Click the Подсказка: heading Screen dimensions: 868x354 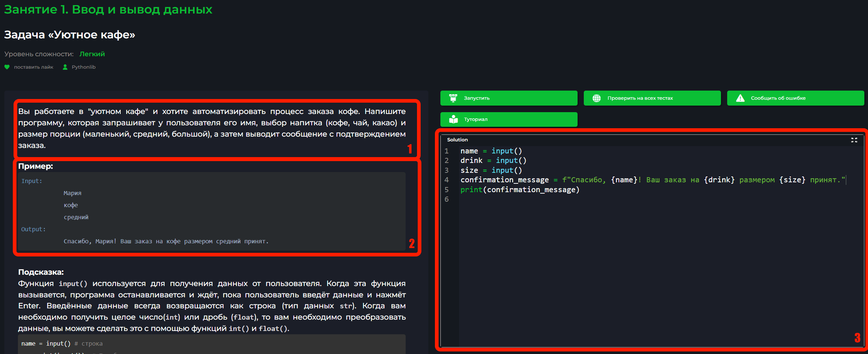41,272
